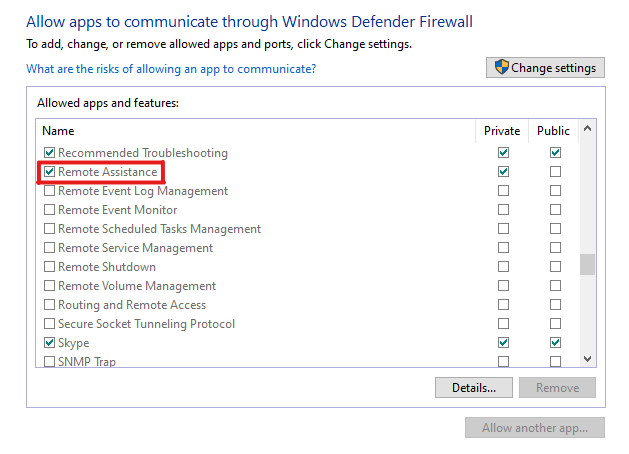Check Secure Socket Tunneling Protocol checkbox
Image resolution: width=629 pixels, height=454 pixels.
tap(49, 324)
